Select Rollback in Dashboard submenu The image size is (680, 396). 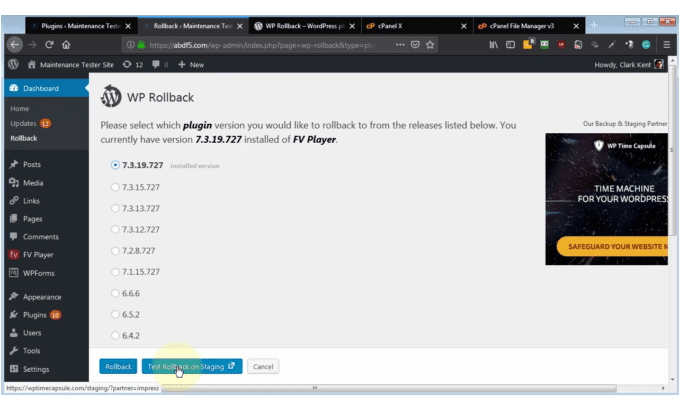23,138
